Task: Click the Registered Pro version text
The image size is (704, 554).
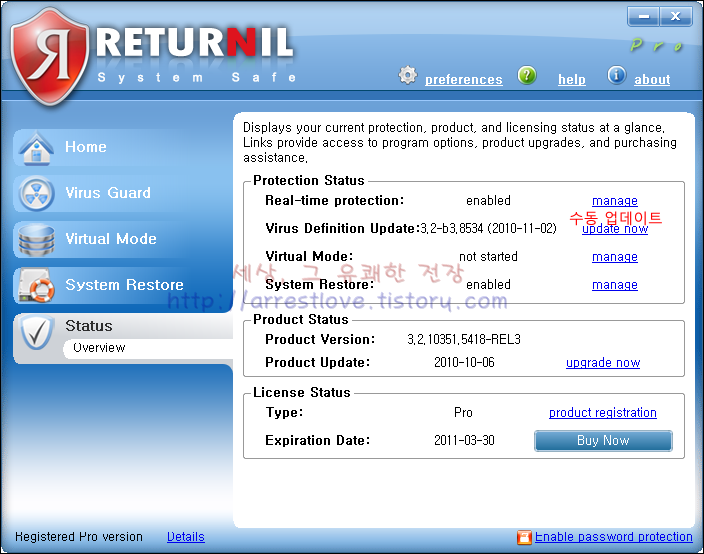Action: point(79,537)
